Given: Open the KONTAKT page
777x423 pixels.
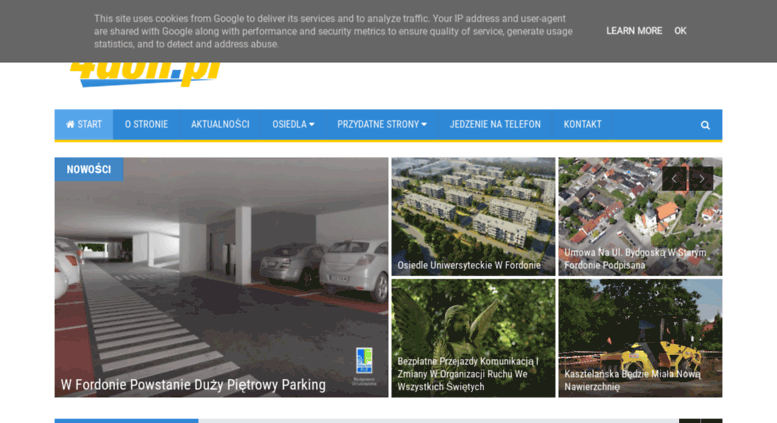Looking at the screenshot, I should (x=582, y=124).
